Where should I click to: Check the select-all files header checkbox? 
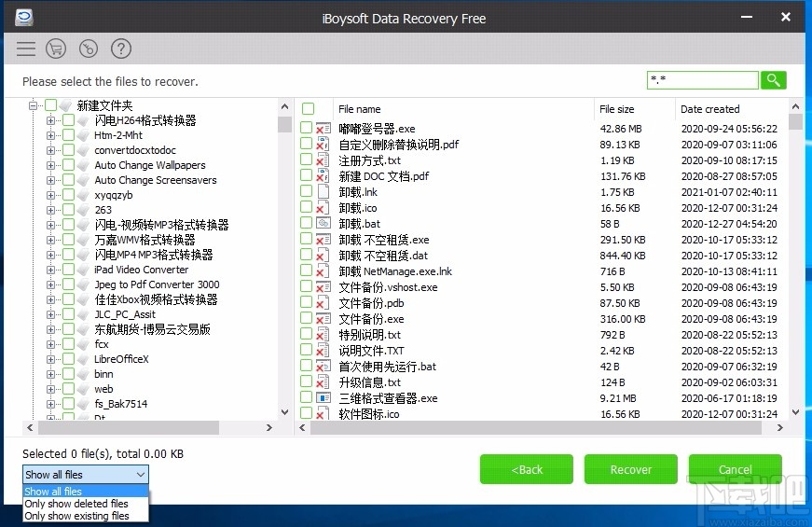point(309,109)
